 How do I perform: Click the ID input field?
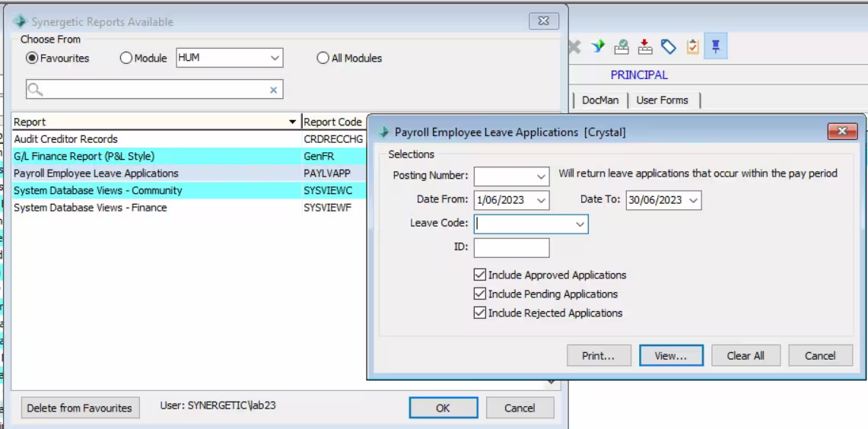click(x=511, y=247)
